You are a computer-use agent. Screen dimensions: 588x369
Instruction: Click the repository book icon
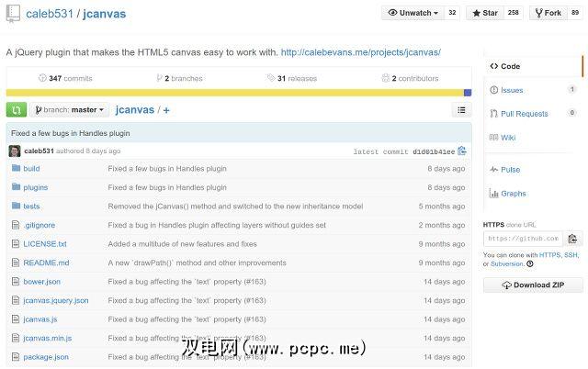tap(13, 14)
